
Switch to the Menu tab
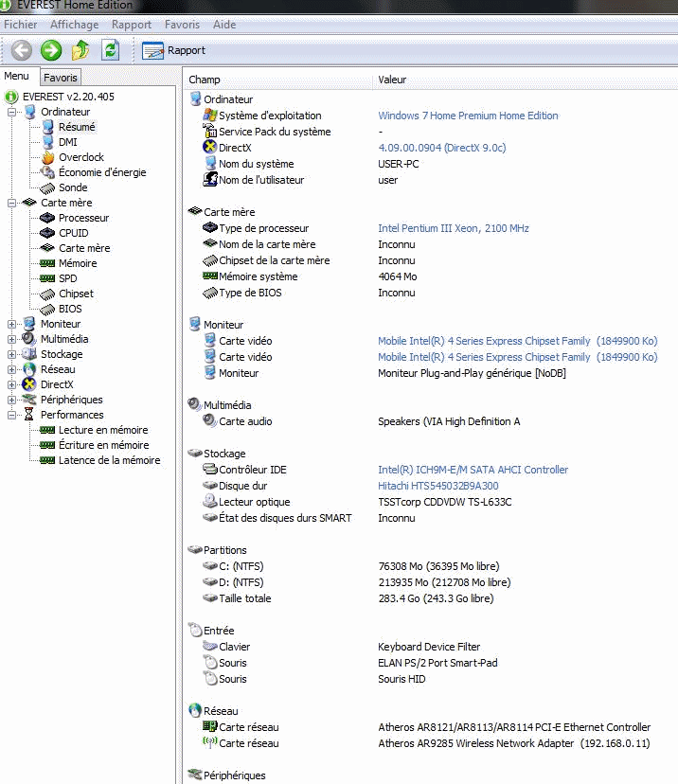pos(16,76)
